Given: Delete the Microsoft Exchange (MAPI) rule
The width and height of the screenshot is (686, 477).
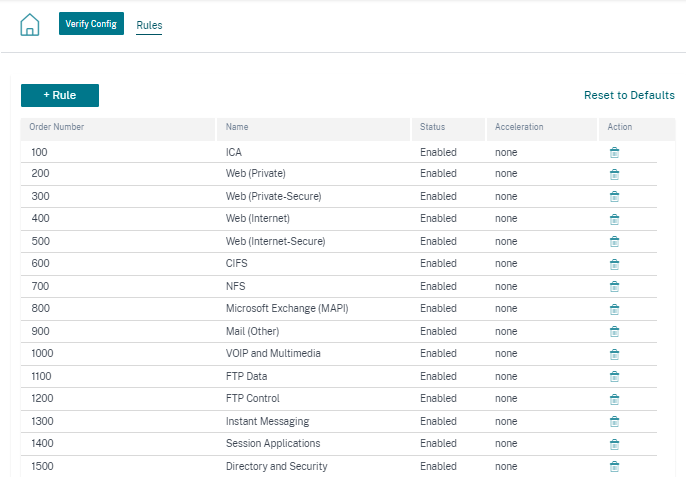Looking at the screenshot, I should [x=614, y=309].
